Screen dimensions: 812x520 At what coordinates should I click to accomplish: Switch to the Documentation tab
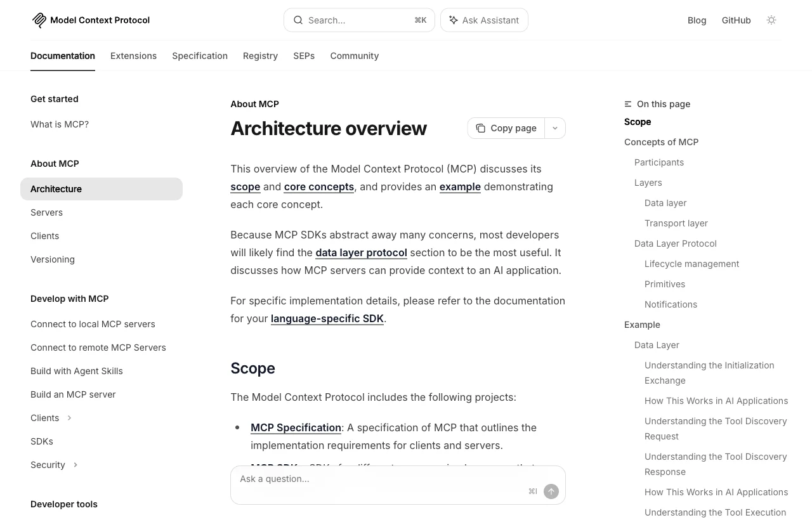tap(63, 56)
